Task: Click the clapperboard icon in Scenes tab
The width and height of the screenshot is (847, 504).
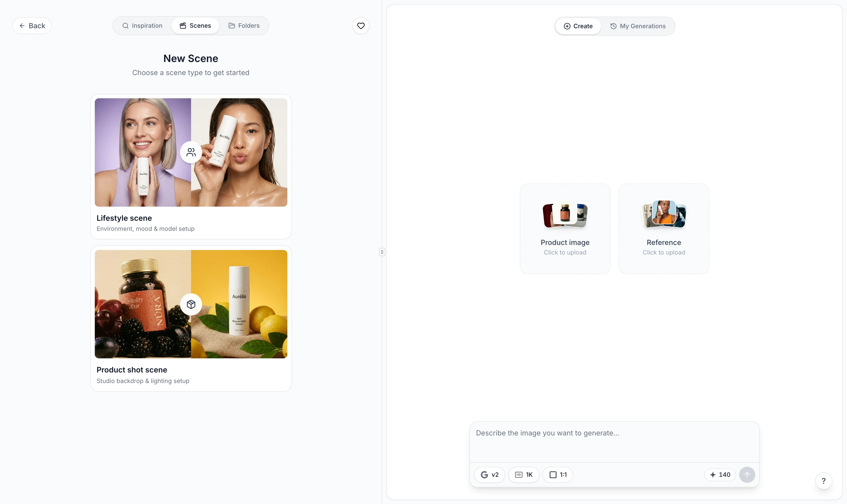Action: pyautogui.click(x=183, y=26)
